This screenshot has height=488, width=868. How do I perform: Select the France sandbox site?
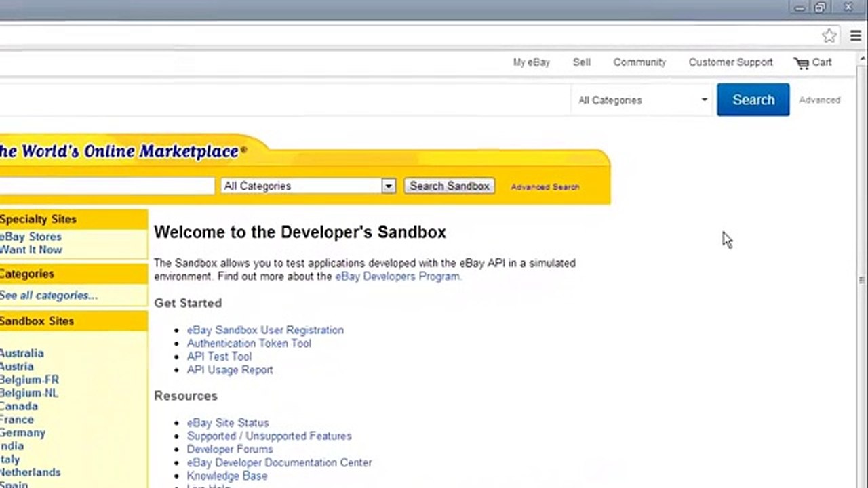[16, 420]
